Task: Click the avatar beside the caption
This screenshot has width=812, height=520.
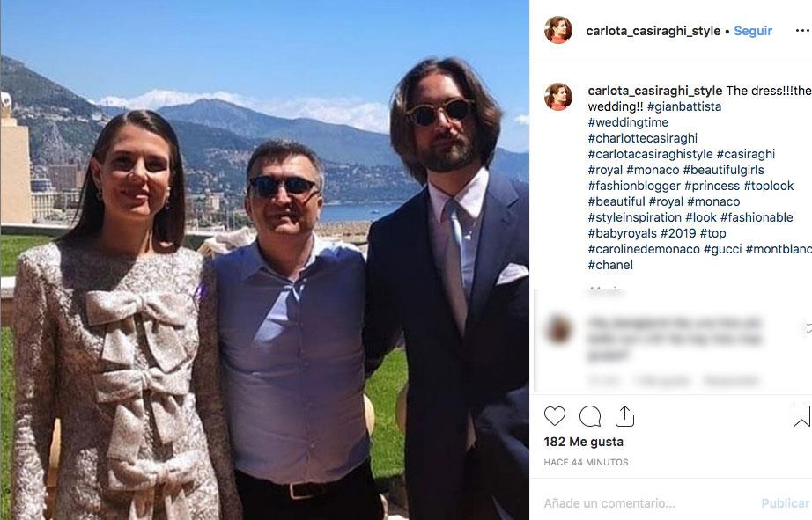Action: (x=558, y=97)
